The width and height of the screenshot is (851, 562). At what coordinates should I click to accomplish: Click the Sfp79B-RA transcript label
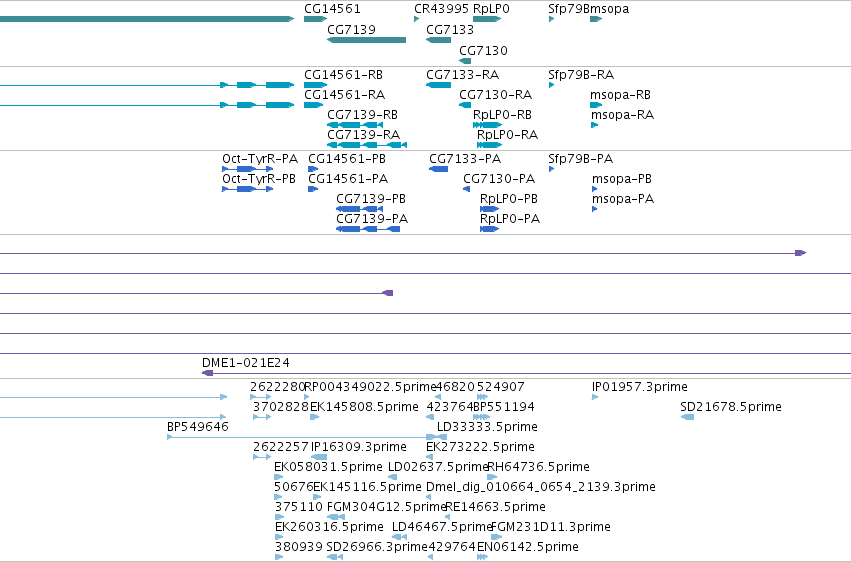coord(581,74)
